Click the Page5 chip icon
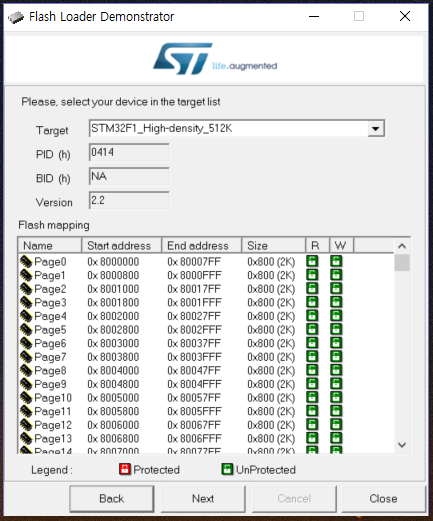433x521 pixels. 26,330
